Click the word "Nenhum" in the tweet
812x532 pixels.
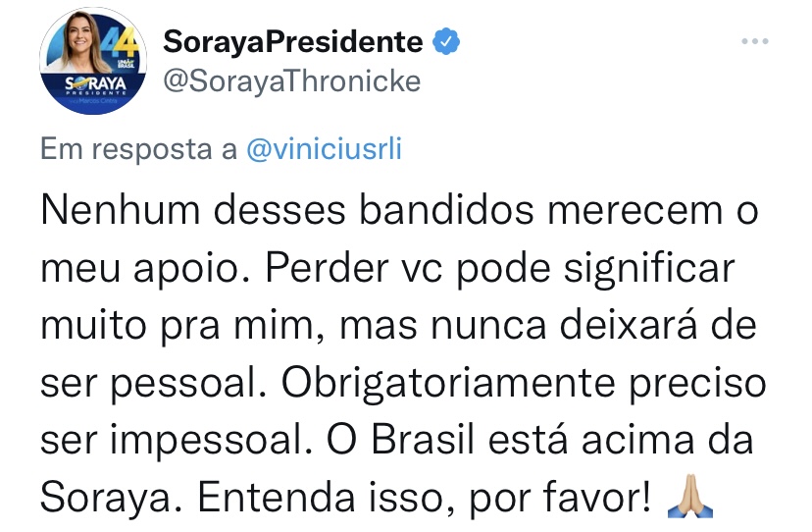[121, 210]
